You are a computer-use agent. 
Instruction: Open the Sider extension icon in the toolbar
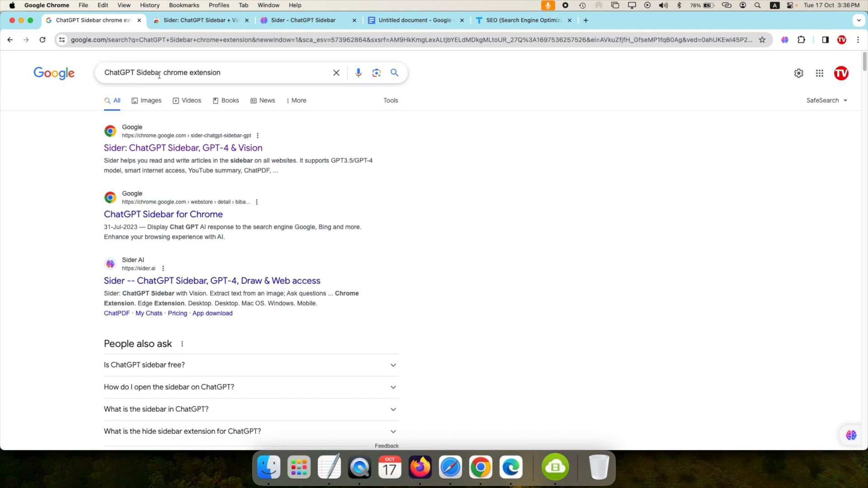pos(785,40)
